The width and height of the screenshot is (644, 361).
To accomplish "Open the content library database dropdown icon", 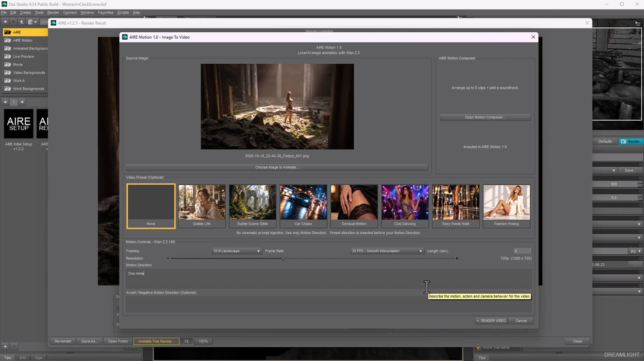I will (32, 22).
